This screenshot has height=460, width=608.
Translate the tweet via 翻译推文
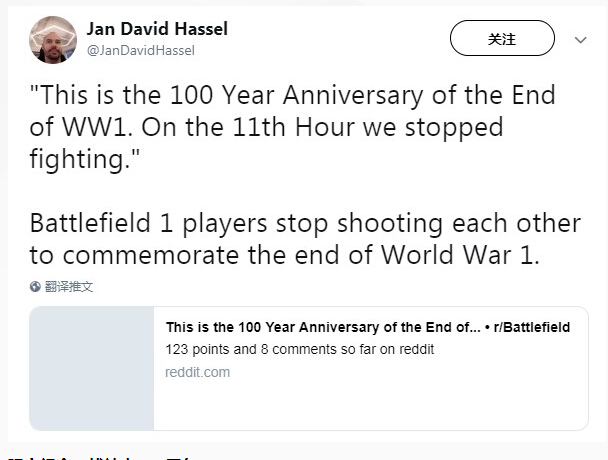click(69, 287)
